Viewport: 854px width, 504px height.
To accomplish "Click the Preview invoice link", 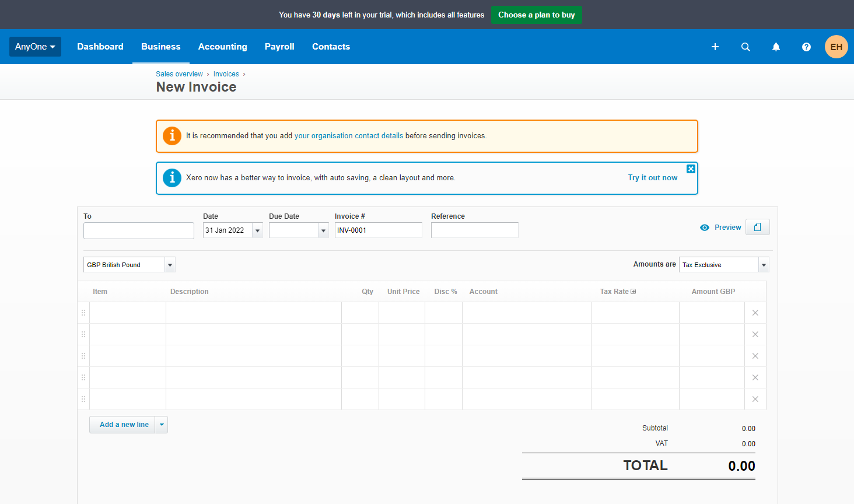I will 727,228.
